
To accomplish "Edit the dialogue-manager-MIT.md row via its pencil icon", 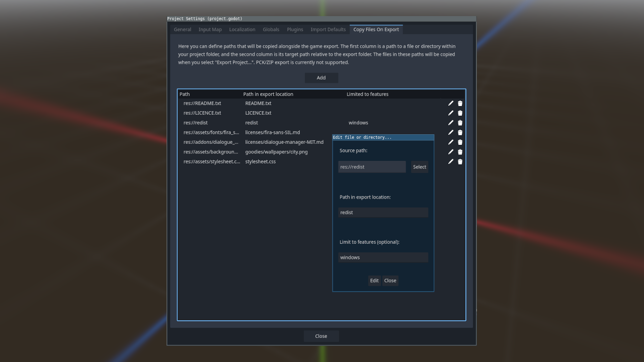I will [451, 142].
